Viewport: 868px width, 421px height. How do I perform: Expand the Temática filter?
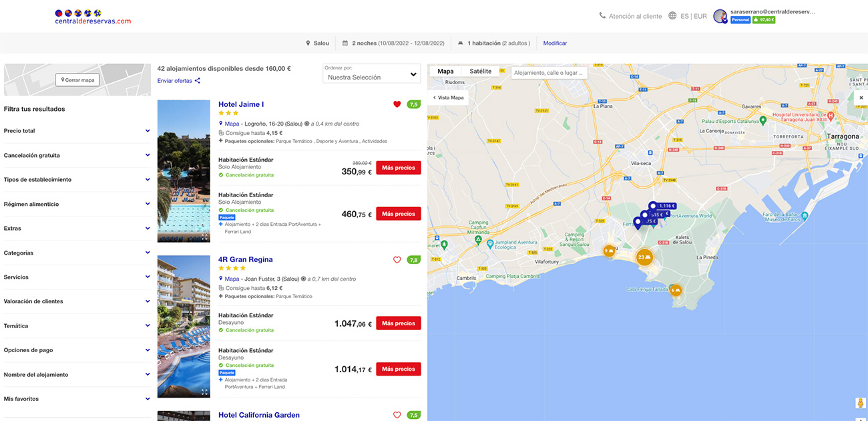(77, 325)
